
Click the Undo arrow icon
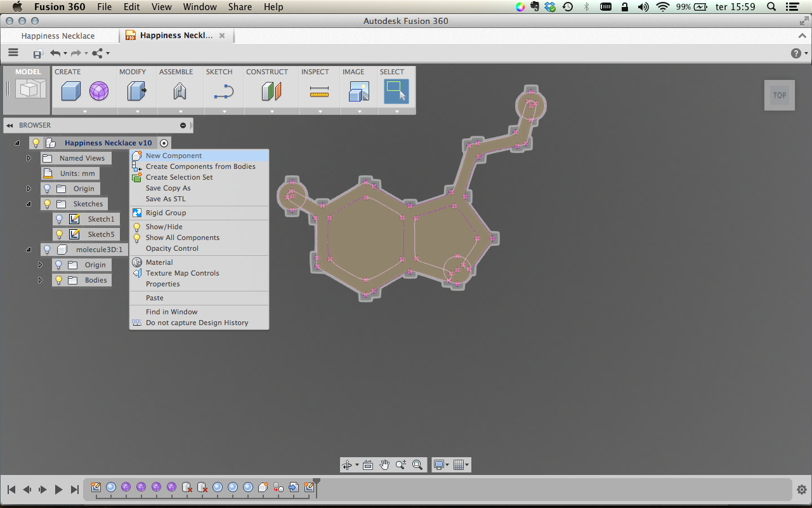tap(55, 53)
